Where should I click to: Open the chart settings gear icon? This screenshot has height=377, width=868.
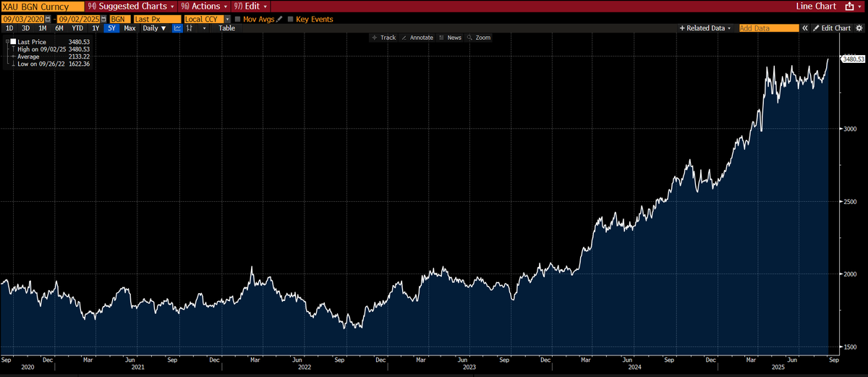859,28
